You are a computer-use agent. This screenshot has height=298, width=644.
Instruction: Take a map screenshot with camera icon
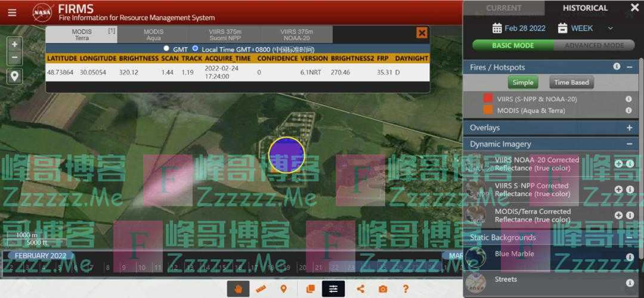tap(383, 289)
